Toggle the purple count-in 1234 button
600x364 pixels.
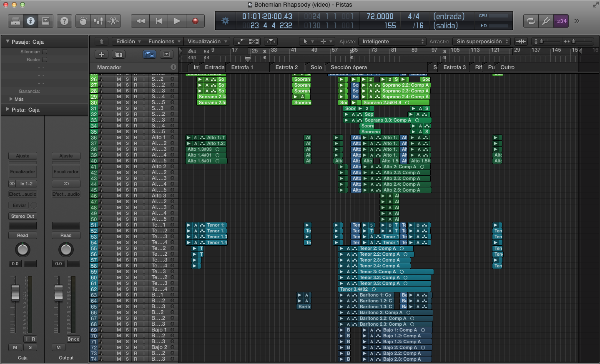point(561,21)
